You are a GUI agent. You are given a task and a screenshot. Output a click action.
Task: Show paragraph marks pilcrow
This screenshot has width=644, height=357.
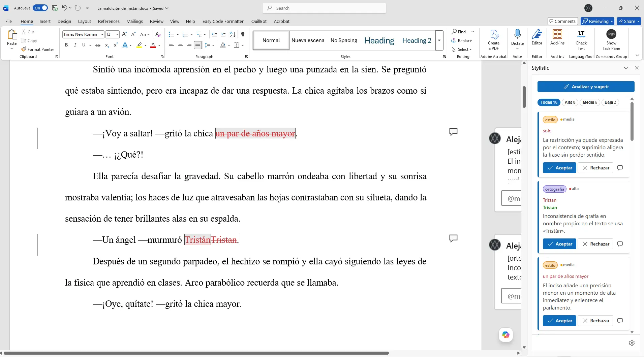point(243,34)
